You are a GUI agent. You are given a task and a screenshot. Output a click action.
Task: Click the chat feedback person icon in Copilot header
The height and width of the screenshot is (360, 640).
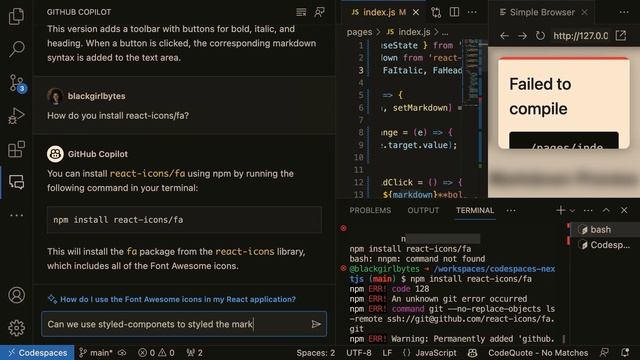click(320, 12)
